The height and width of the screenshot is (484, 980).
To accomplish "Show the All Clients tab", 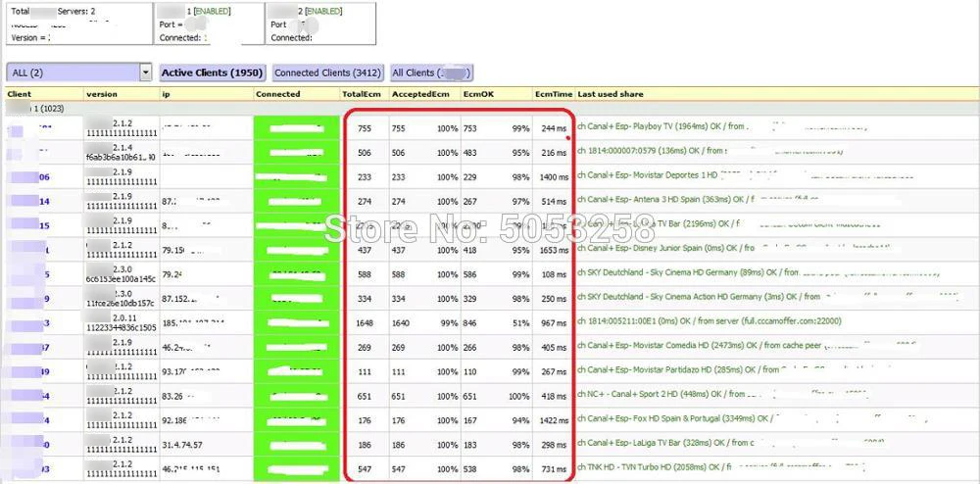I will pyautogui.click(x=431, y=73).
